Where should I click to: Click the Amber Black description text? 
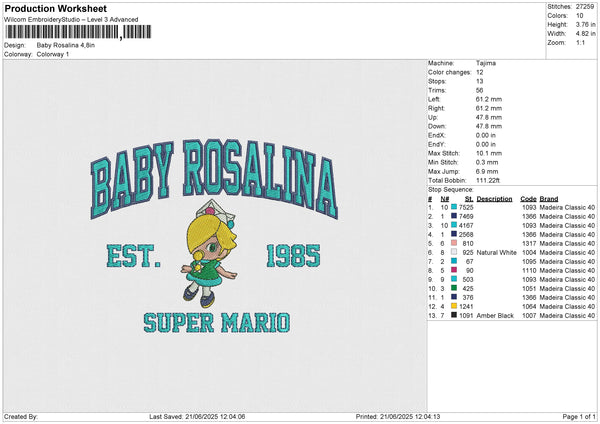pos(495,315)
